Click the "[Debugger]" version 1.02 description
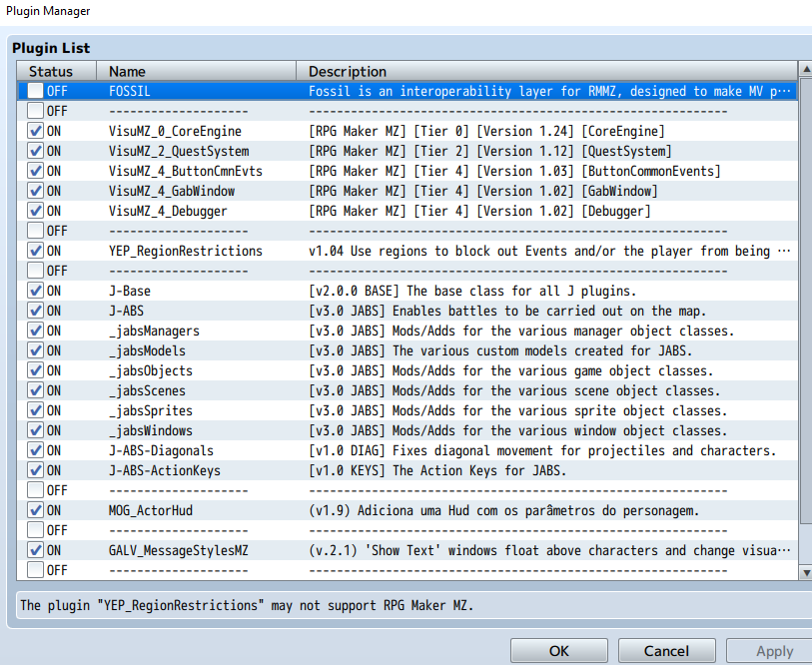Viewport: 812px width, 665px height. click(x=479, y=211)
